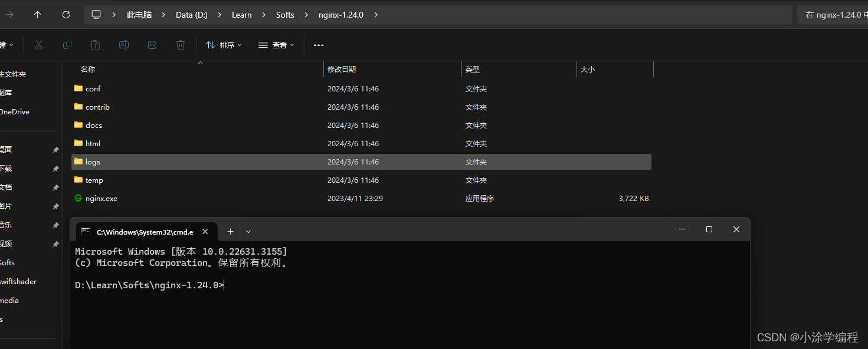
Task: Click the temp folder icon
Action: coord(78,180)
